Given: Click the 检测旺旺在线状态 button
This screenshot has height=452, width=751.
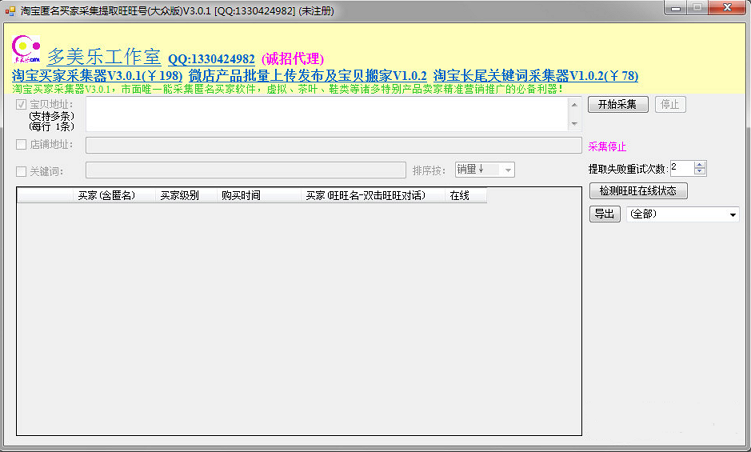Looking at the screenshot, I should tap(638, 191).
